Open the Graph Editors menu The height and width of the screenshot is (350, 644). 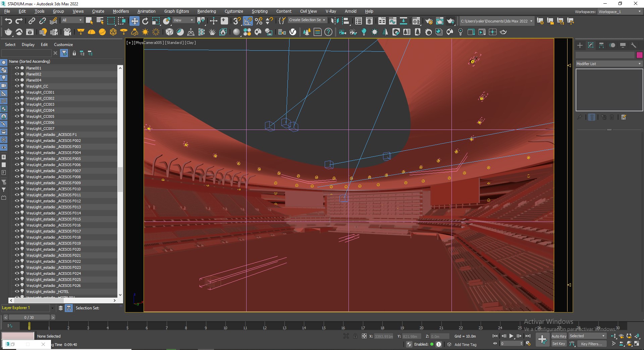177,11
